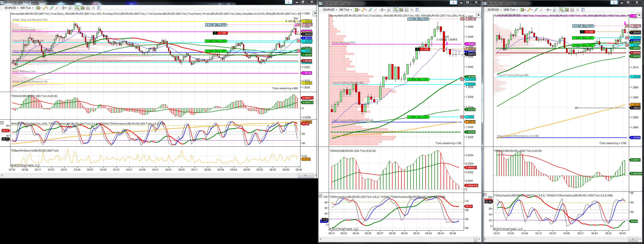Open the 200 Tick interval dropdown
The height and width of the screenshot is (244, 644).
pos(346,10)
